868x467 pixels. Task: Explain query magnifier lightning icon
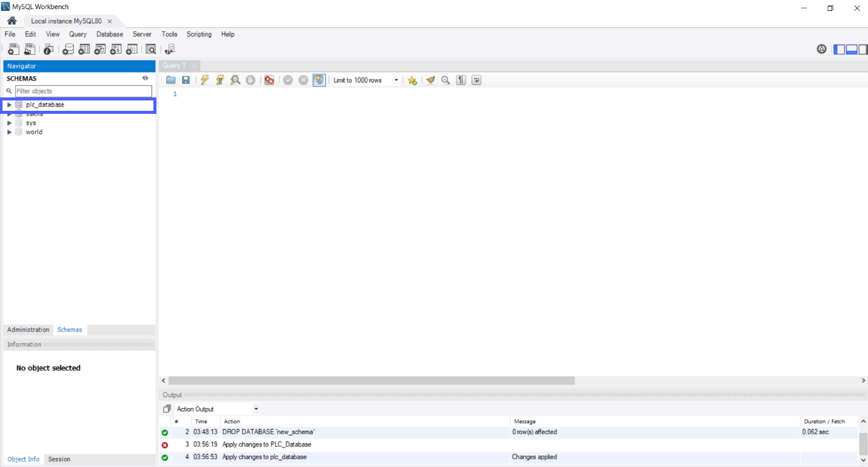coord(235,80)
